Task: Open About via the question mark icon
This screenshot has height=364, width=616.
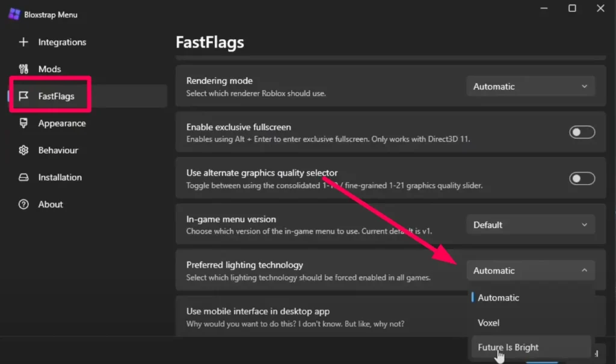Action: pos(24,205)
